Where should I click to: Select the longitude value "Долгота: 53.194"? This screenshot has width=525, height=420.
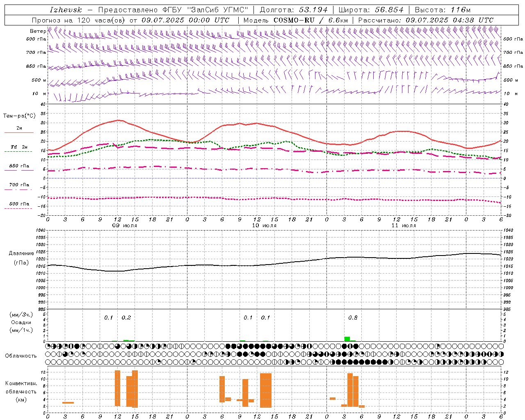(x=294, y=10)
